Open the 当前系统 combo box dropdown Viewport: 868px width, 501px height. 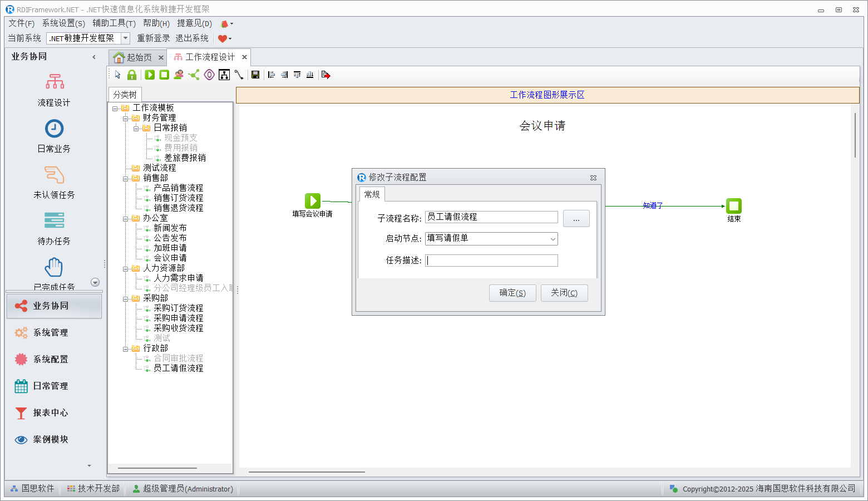coord(126,38)
